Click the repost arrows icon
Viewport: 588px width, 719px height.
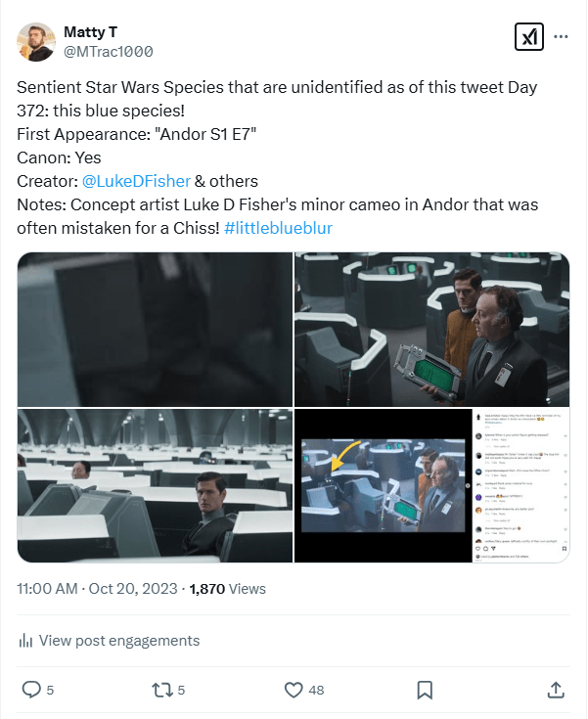click(x=162, y=690)
